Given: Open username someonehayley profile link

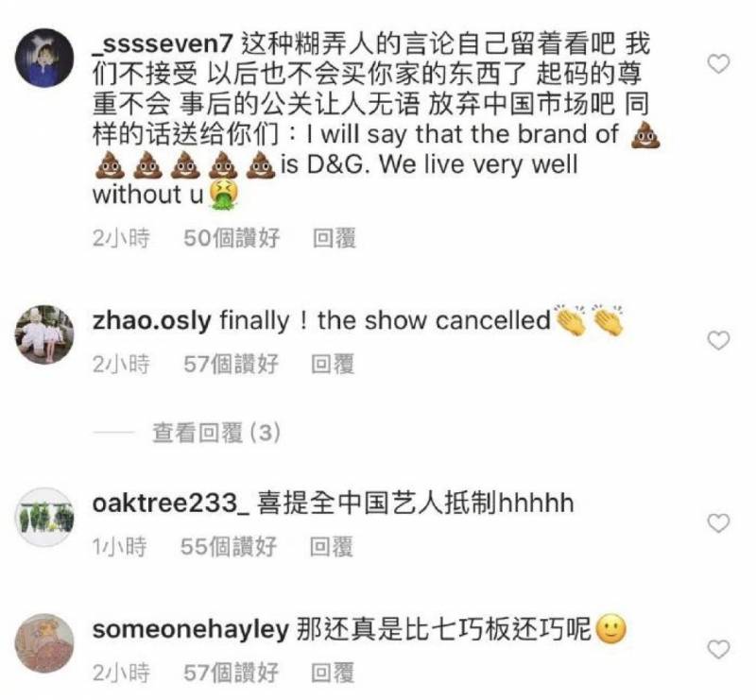Looking at the screenshot, I should coord(191,629).
